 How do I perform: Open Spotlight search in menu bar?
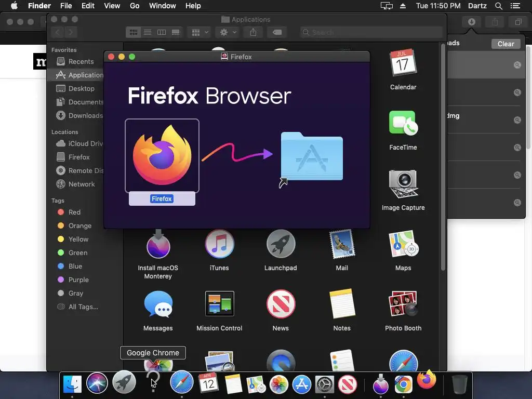(498, 6)
